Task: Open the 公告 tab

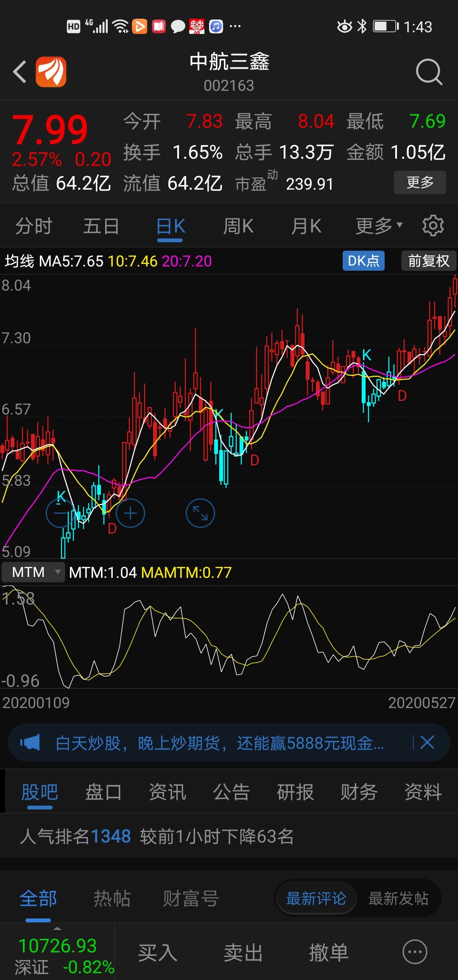Action: tap(232, 792)
